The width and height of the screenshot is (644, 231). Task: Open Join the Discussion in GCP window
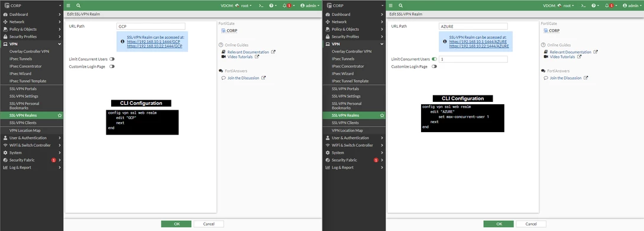(243, 78)
